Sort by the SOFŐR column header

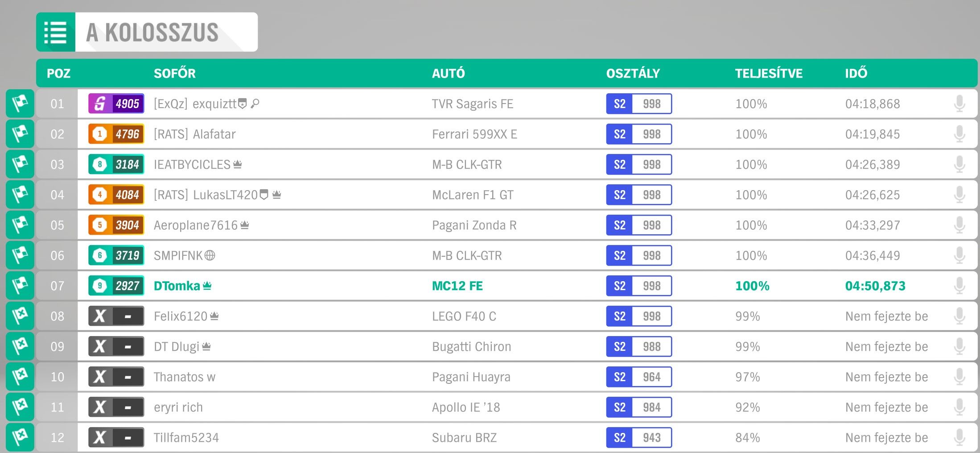click(175, 73)
